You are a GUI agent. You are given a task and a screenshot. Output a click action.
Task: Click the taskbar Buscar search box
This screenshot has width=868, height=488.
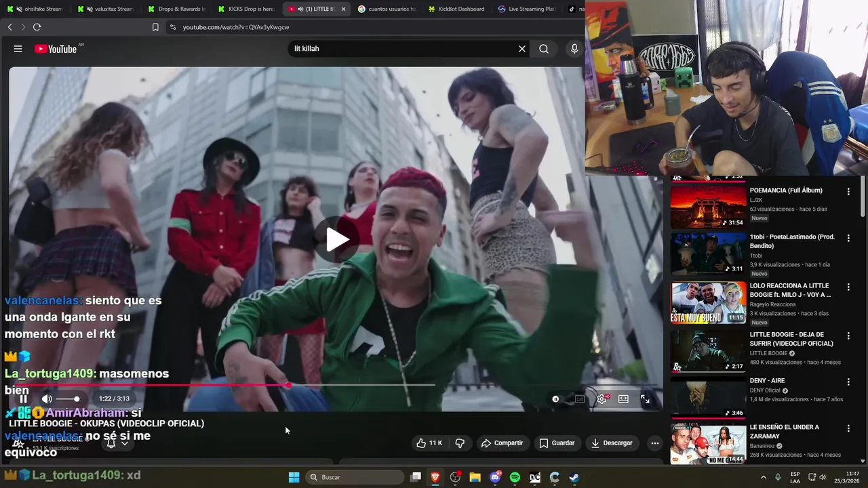point(355,477)
